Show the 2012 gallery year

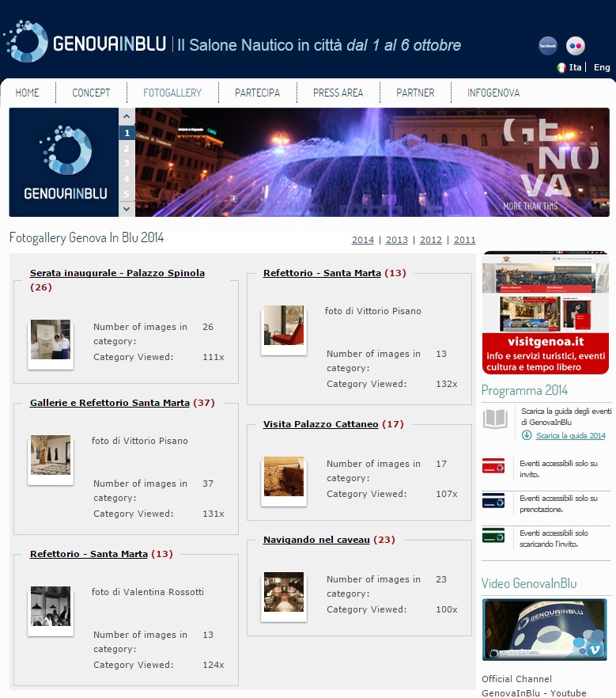[x=430, y=240]
